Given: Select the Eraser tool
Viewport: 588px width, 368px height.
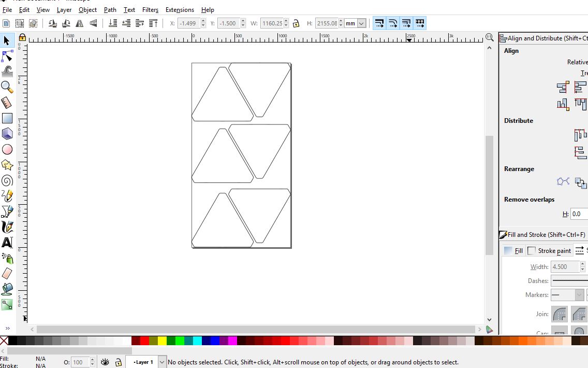Looking at the screenshot, I should (x=7, y=274).
